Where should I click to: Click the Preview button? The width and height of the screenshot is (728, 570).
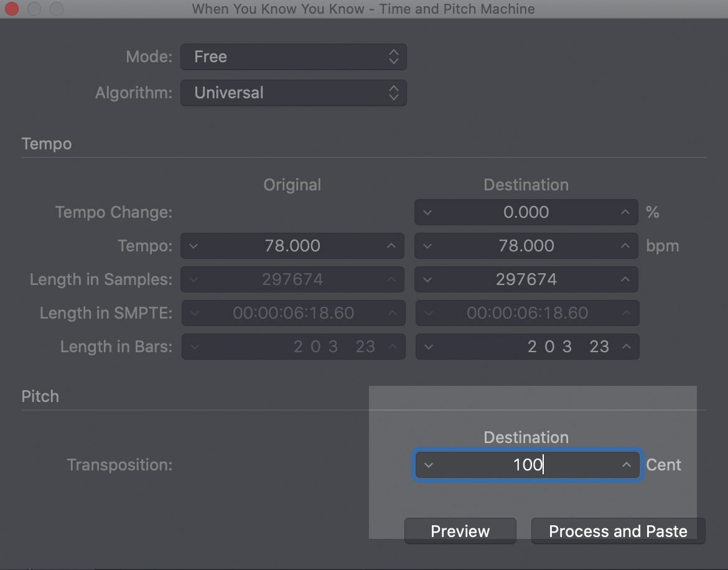coord(460,531)
